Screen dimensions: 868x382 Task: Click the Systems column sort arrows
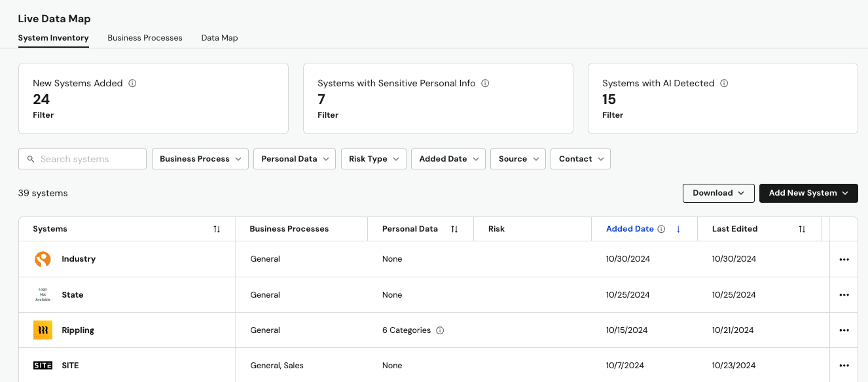point(217,229)
